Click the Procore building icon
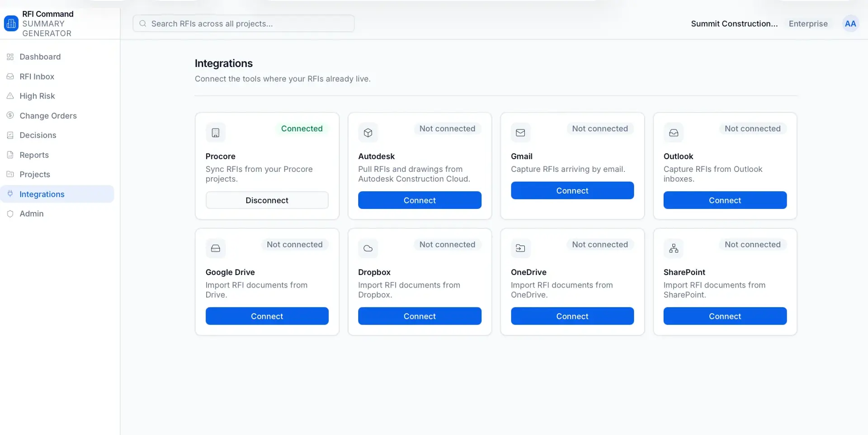This screenshot has height=435, width=868. click(216, 132)
